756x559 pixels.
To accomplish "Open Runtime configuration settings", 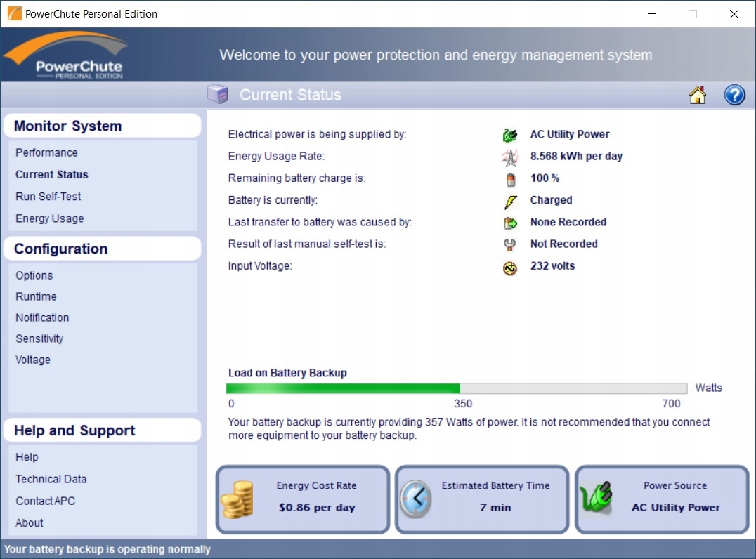I will click(x=37, y=296).
